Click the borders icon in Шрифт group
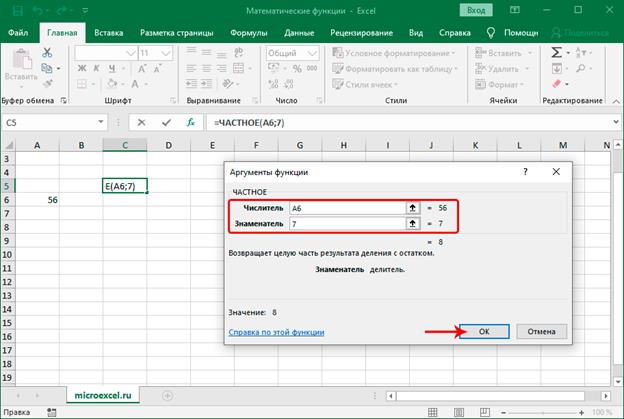Screen dimensions: 624x419 [82, 84]
